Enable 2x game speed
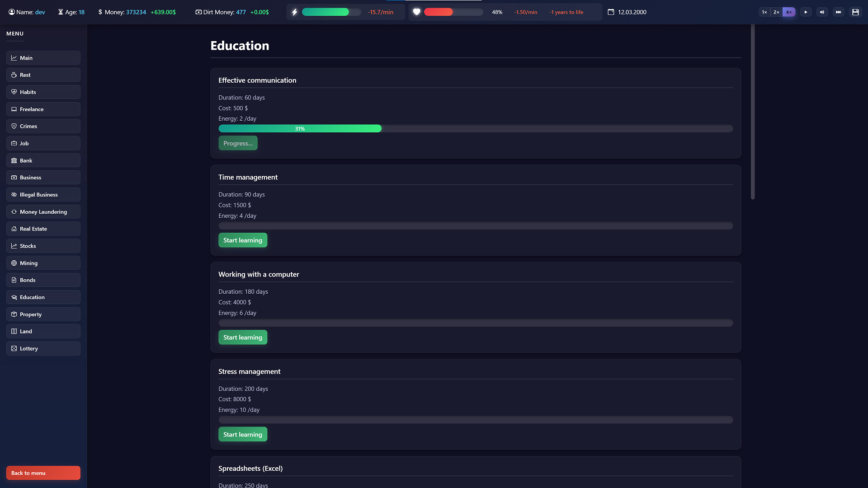Image resolution: width=868 pixels, height=488 pixels. click(x=776, y=12)
